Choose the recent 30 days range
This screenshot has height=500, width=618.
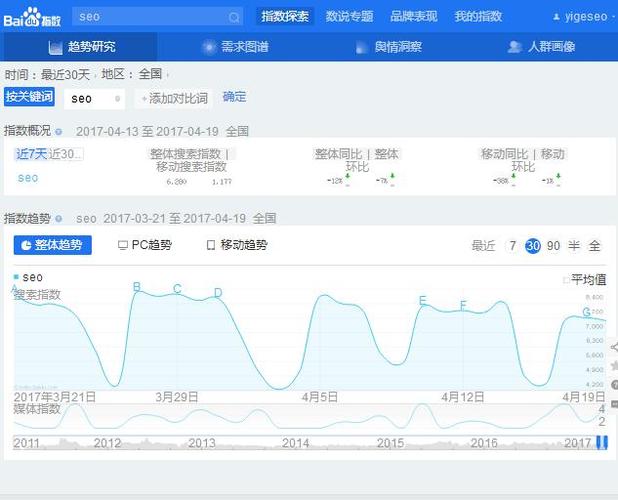[x=533, y=246]
